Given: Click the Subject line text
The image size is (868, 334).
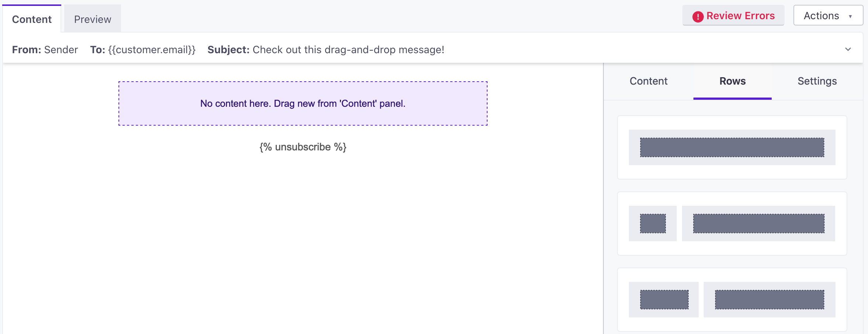Looking at the screenshot, I should pos(348,50).
